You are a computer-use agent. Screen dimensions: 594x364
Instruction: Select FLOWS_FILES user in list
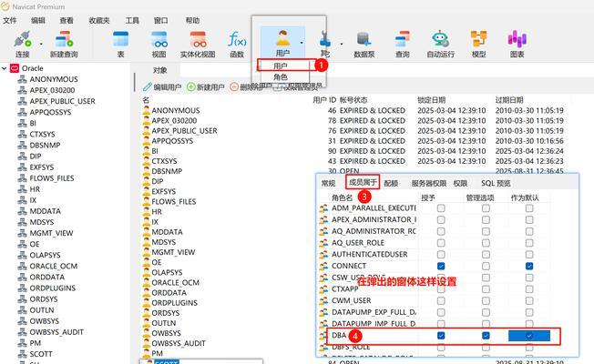pos(173,202)
